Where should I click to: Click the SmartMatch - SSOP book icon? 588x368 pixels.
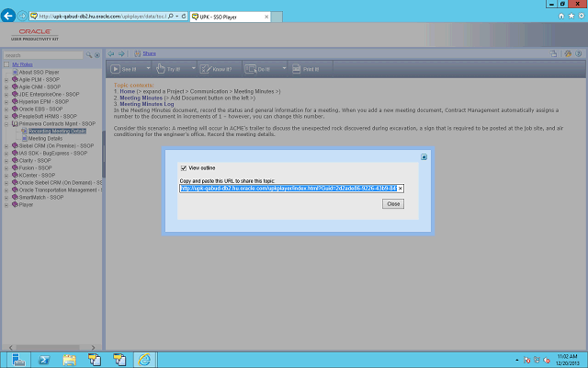coord(15,197)
